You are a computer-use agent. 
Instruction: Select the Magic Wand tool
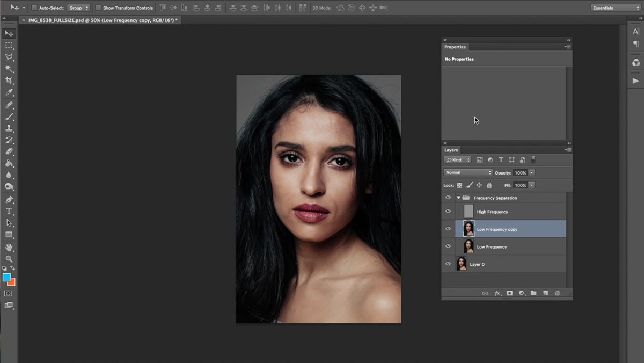[x=9, y=69]
